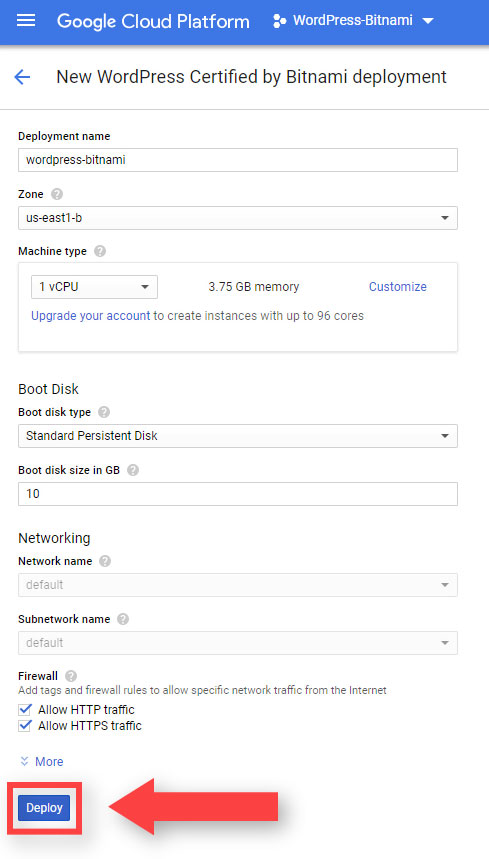Screen dimensions: 489x859
Task: Open the Boot disk size help icon
Action: (133, 470)
